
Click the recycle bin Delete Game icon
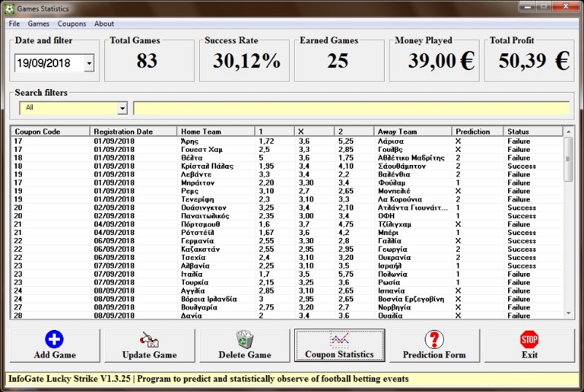[x=245, y=339]
